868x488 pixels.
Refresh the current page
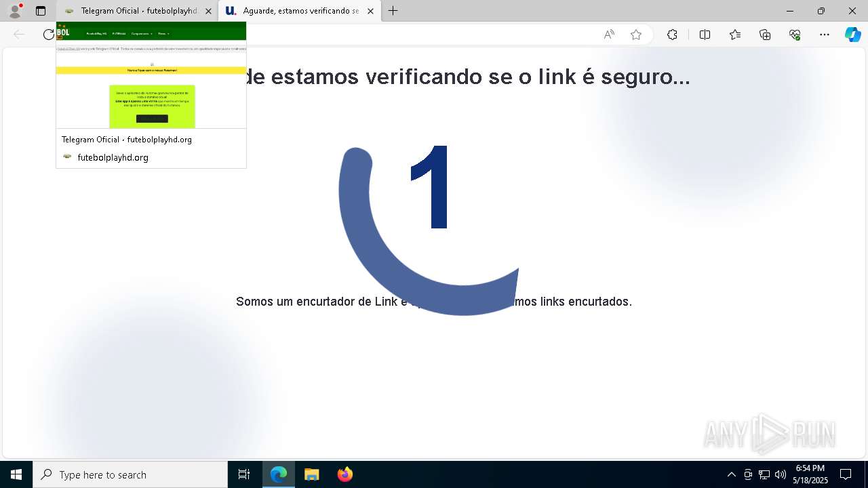click(49, 35)
